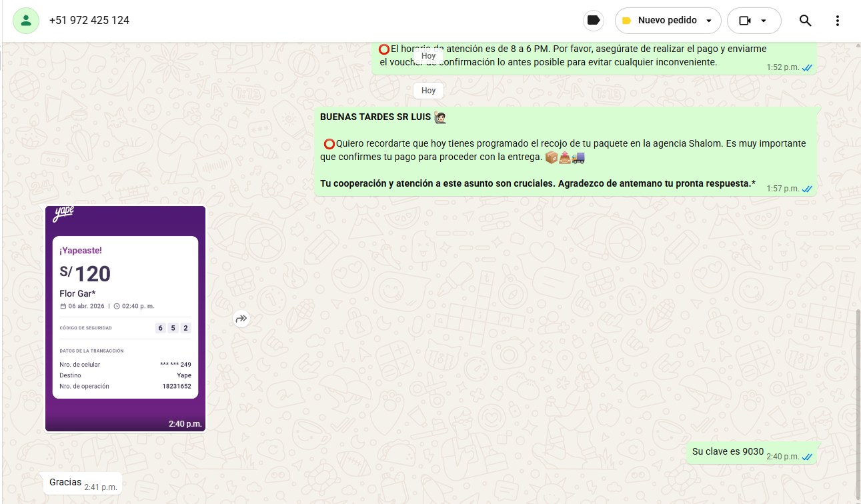Image resolution: width=861 pixels, height=504 pixels.
Task: Forward the Yape receipt using arrow icon
Action: 241,319
